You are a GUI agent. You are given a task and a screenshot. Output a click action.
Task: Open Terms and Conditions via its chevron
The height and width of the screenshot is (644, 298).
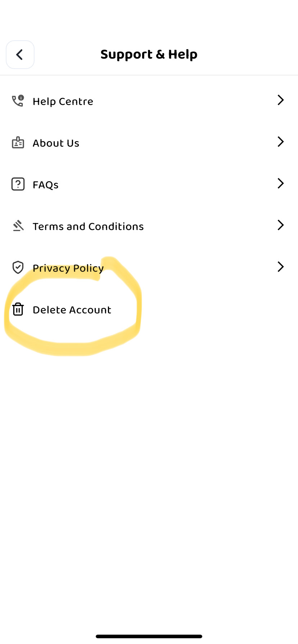click(x=281, y=225)
